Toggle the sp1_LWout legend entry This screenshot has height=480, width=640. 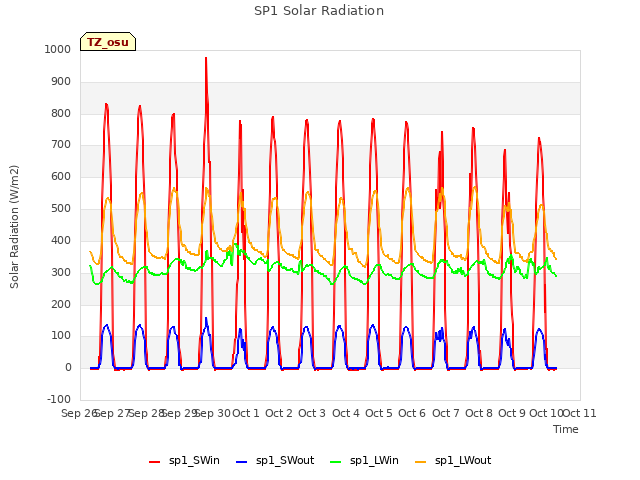tap(453, 460)
